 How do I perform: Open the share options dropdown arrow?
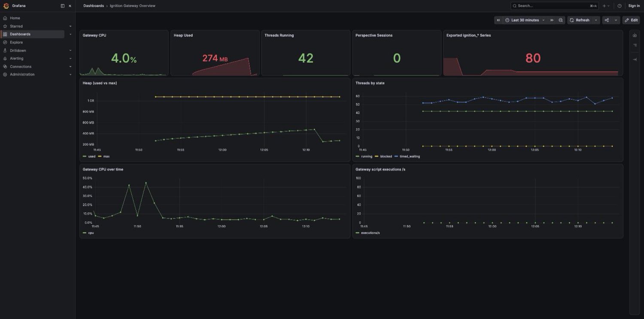[x=616, y=20]
